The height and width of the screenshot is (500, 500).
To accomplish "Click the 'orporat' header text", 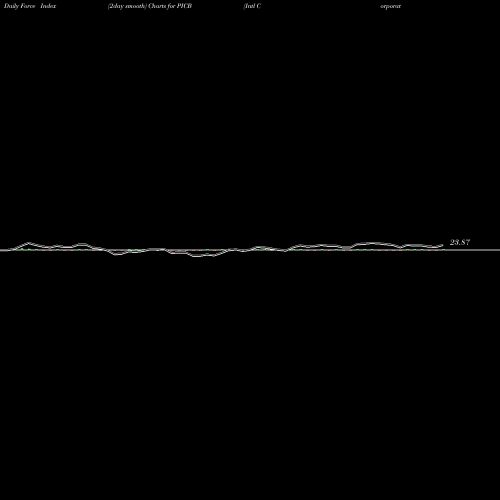I will click(391, 6).
